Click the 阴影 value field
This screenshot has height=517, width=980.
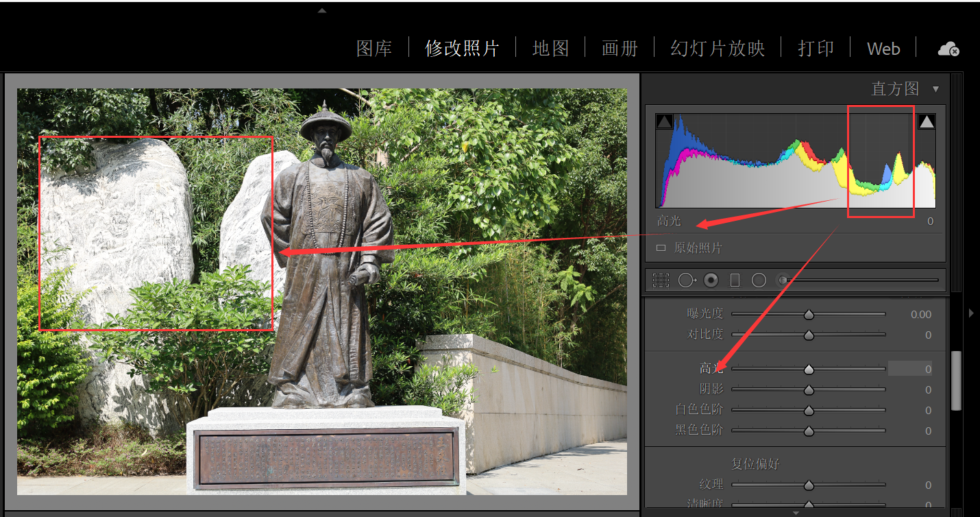[928, 389]
